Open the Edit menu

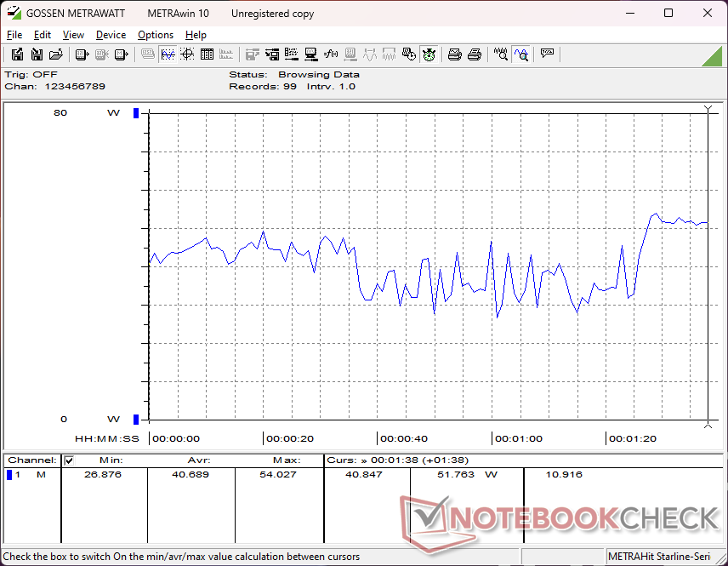[43, 35]
